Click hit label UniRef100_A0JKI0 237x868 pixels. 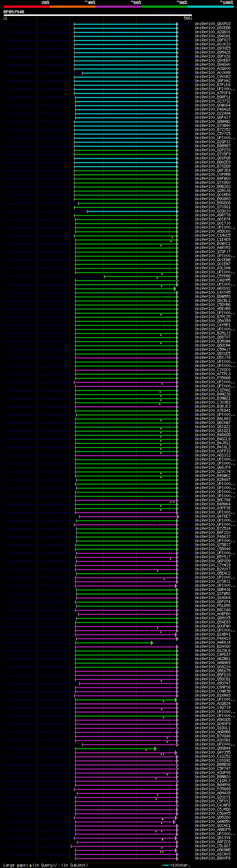tap(213, 44)
